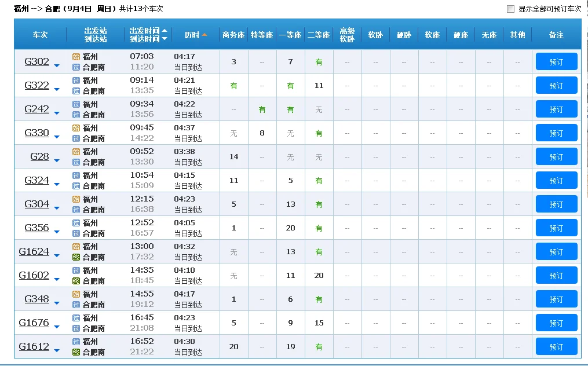This screenshot has width=588, height=366.
Task: Click the 始 origin icon beside G302's 福州
Action: [x=76, y=57]
